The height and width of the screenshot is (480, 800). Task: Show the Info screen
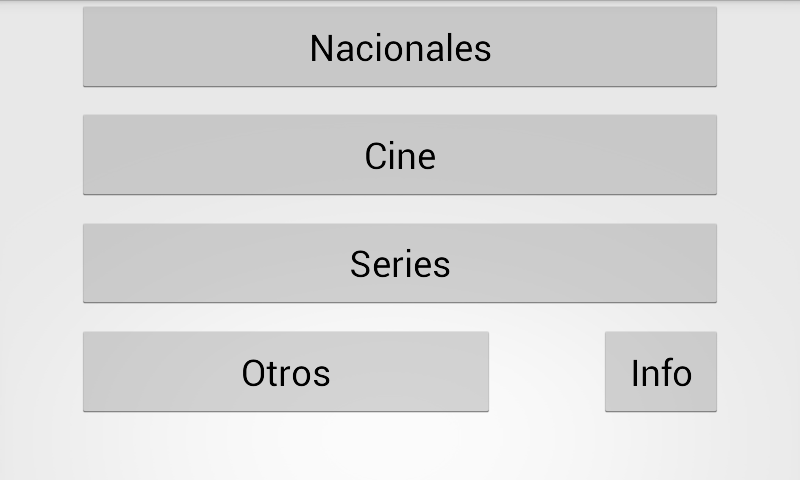[660, 372]
